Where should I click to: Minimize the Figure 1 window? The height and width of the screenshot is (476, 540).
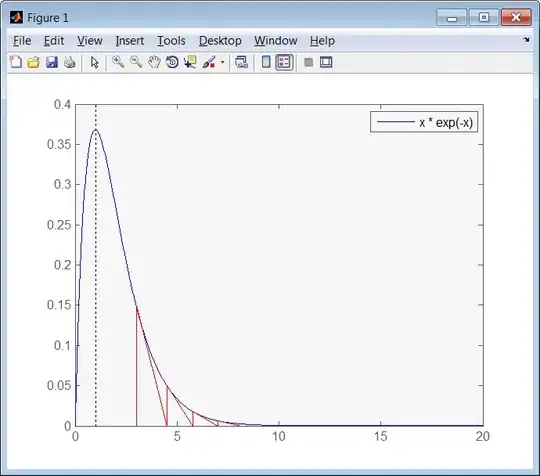pyautogui.click(x=451, y=17)
